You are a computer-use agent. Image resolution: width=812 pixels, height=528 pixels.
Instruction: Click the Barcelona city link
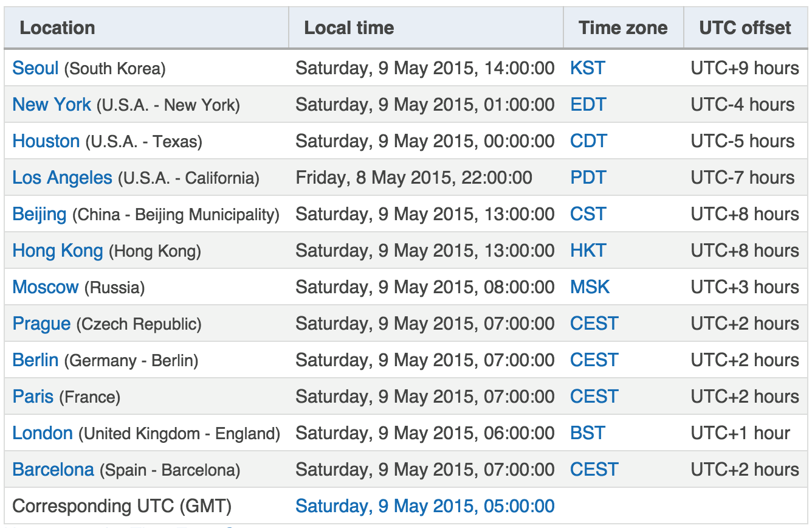pos(53,470)
